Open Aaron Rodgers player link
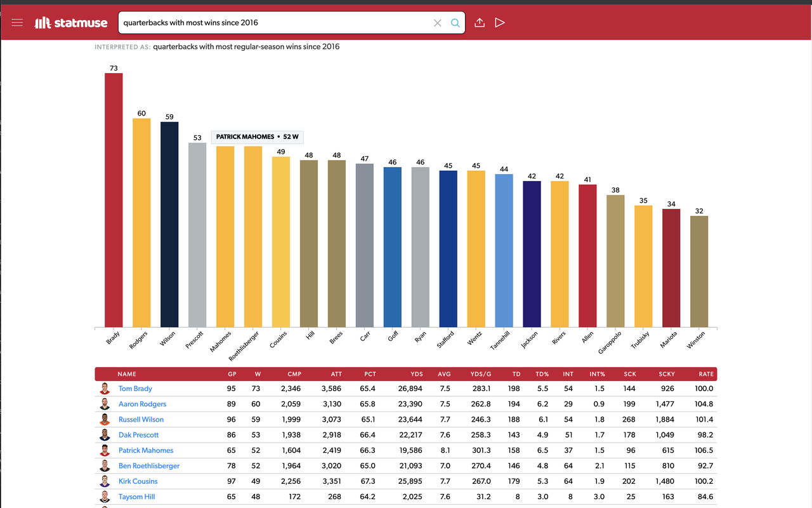This screenshot has width=812, height=508. 142,404
